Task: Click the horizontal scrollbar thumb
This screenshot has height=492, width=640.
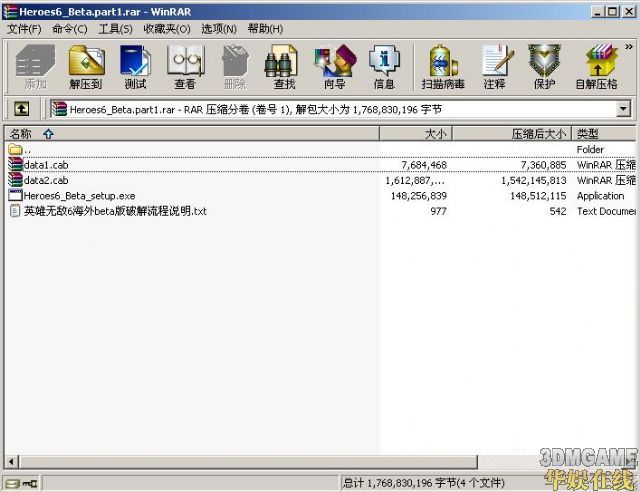Action: click(249, 462)
